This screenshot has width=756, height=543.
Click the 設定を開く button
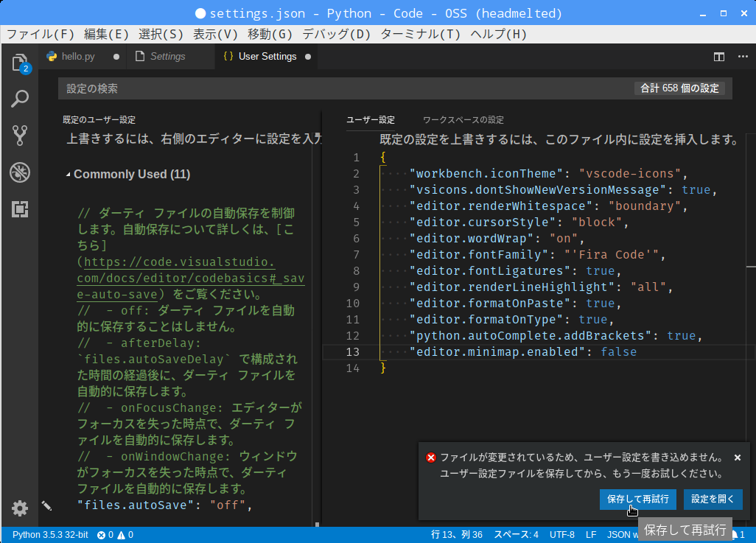[x=713, y=499]
